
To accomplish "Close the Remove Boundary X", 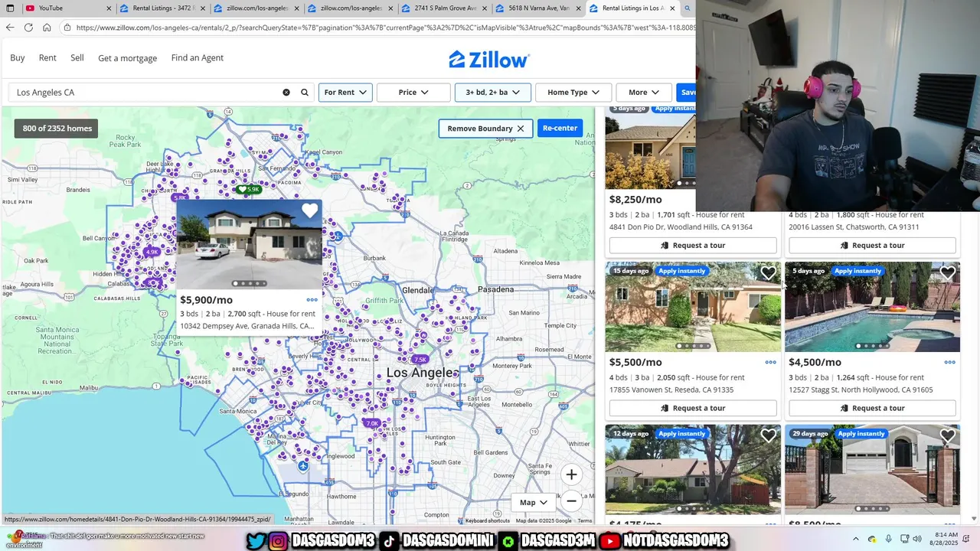I will coord(521,129).
